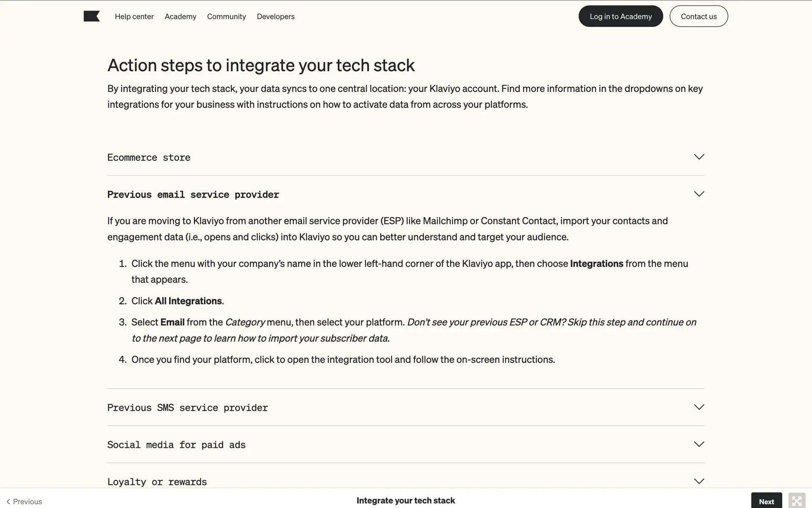Click chevron icon beside Previous email service provider
Image resolution: width=812 pixels, height=508 pixels.
pos(699,194)
